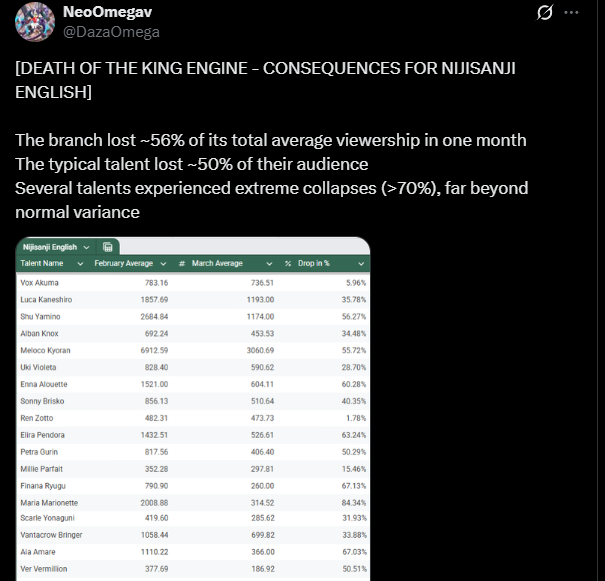Click the hash icon before March Average

182,263
